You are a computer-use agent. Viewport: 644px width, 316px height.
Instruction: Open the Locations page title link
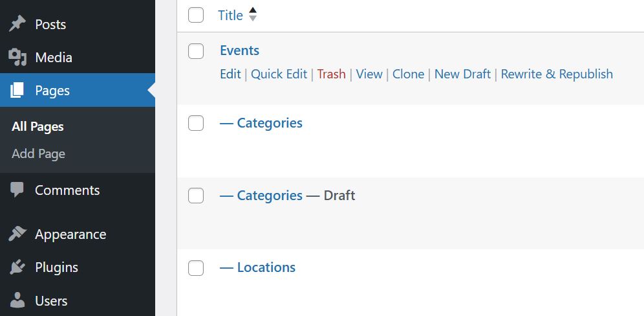(x=266, y=267)
